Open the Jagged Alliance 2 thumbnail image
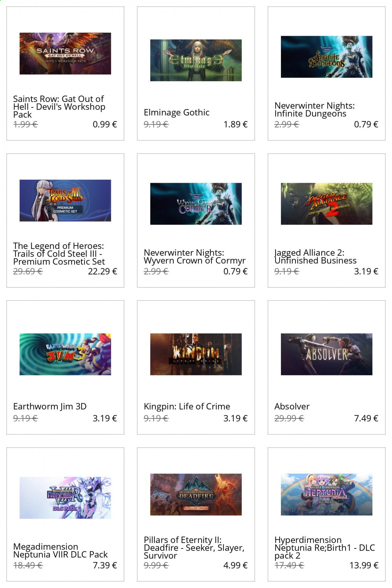 click(326, 204)
